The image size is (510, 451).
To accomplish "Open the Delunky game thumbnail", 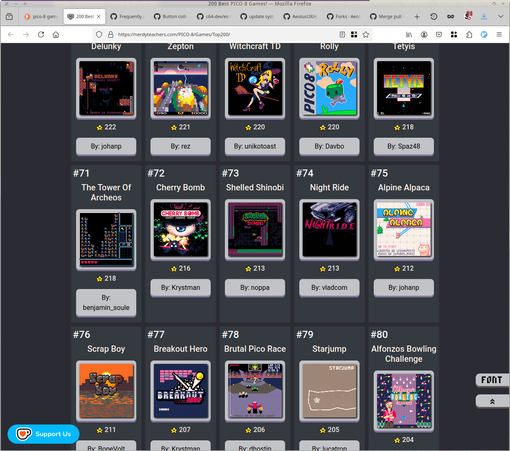I will click(x=106, y=88).
